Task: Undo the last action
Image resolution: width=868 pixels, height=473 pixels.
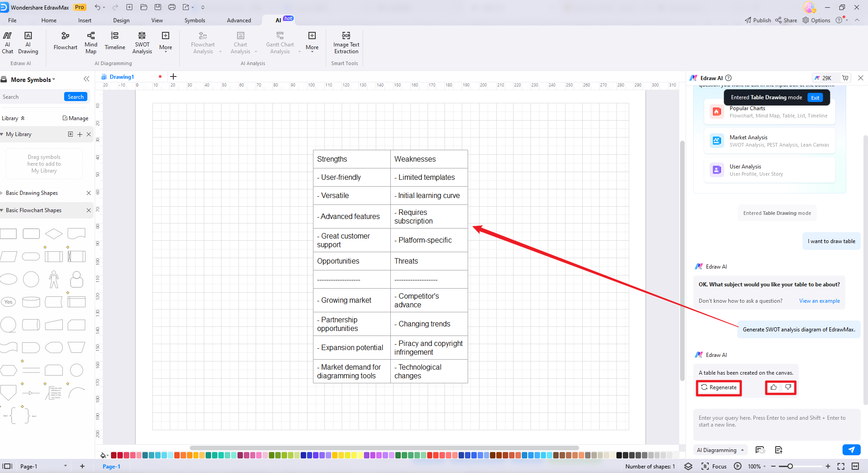Action: [97, 7]
